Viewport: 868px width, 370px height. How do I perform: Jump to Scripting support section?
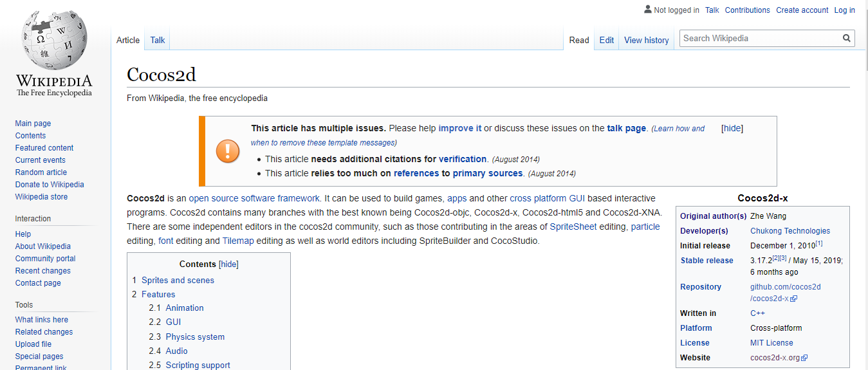[x=198, y=365]
